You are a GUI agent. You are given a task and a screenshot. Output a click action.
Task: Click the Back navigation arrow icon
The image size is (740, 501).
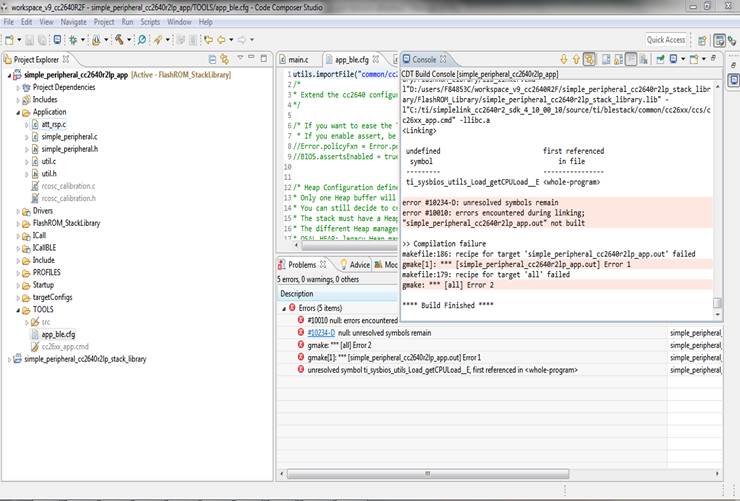click(x=221, y=40)
